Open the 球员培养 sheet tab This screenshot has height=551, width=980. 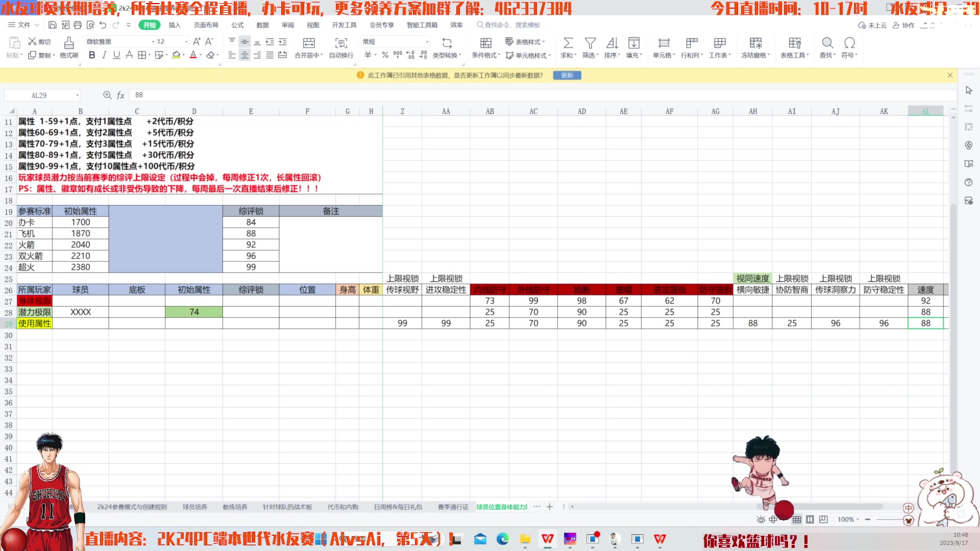(195, 507)
